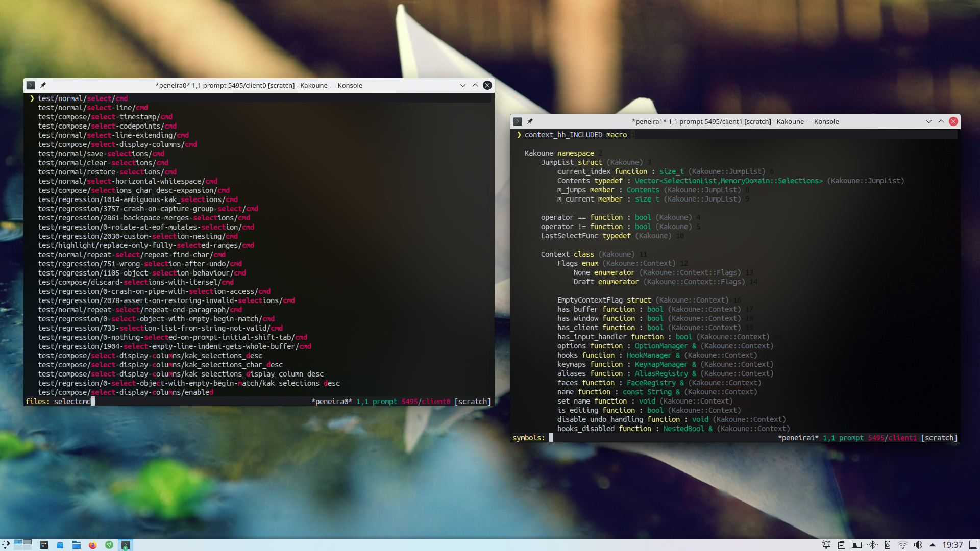Toggle pin on peneira0 Konsole window
This screenshot has width=980, height=551.
[43, 85]
